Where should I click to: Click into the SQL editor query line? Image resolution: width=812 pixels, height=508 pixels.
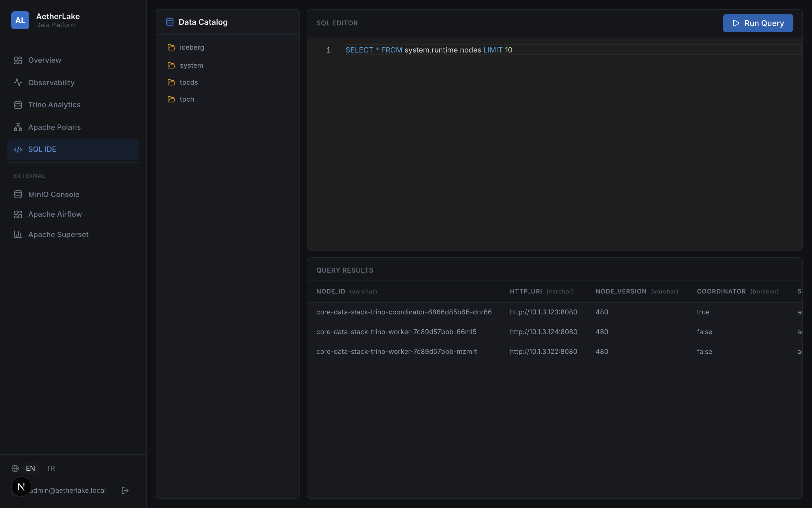click(573, 50)
